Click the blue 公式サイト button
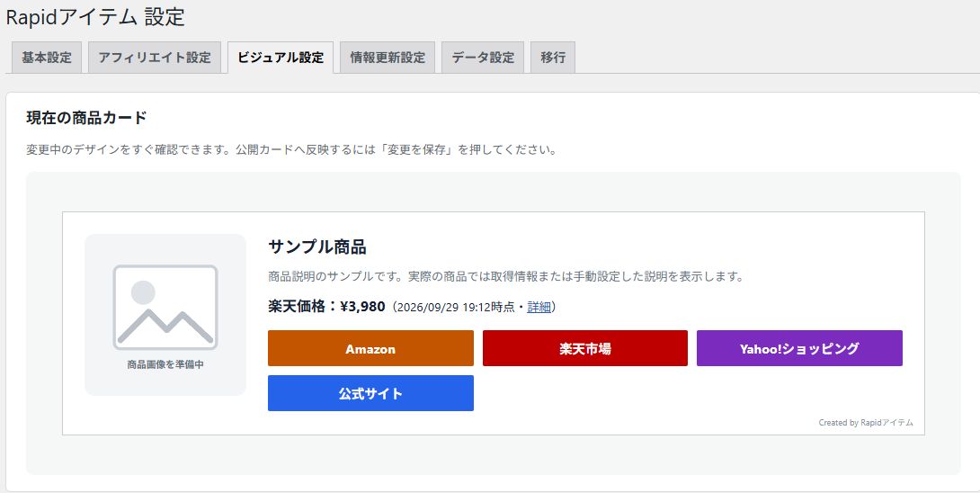 coord(370,393)
